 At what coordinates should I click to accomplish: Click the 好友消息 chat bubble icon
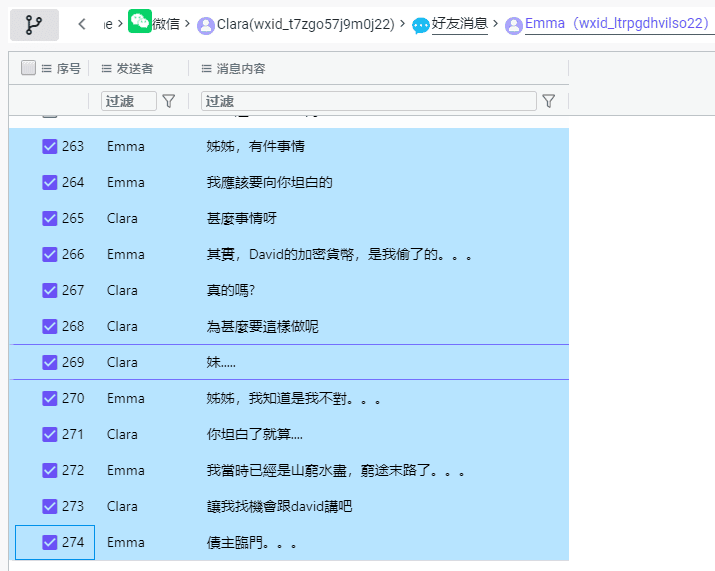[x=420, y=26]
